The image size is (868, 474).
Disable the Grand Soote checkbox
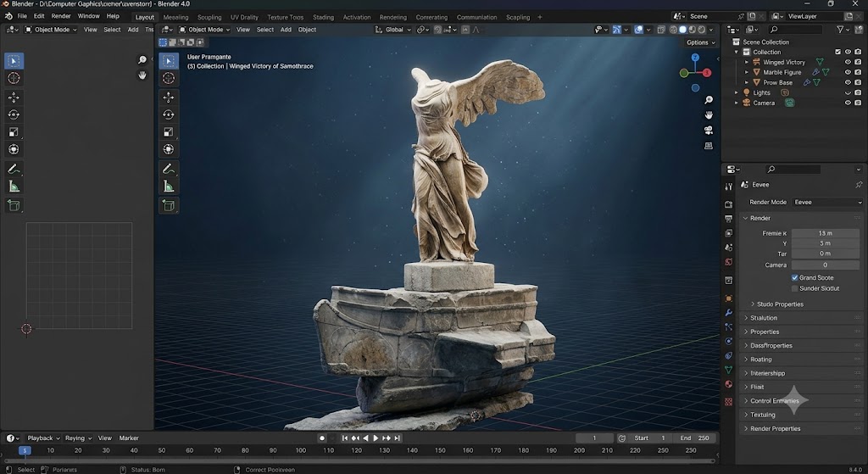click(794, 277)
